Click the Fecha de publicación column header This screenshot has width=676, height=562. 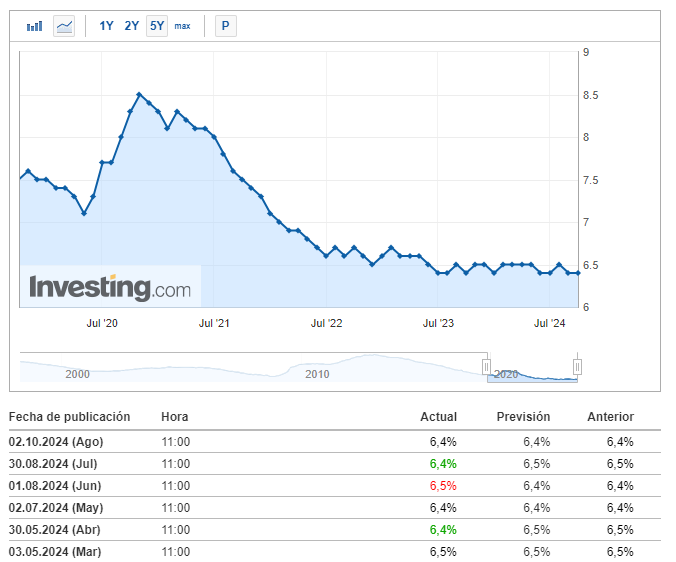click(x=69, y=417)
